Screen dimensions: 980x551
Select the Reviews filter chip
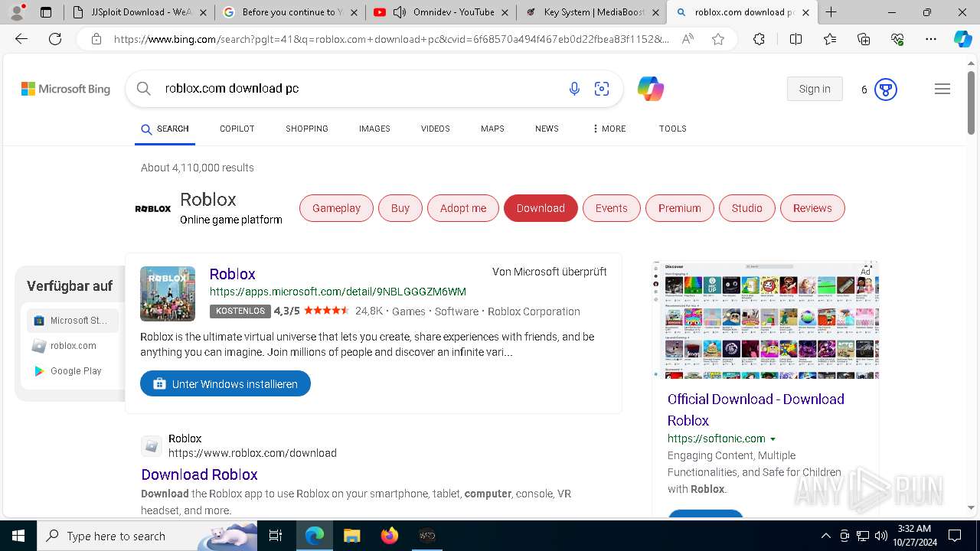point(812,208)
